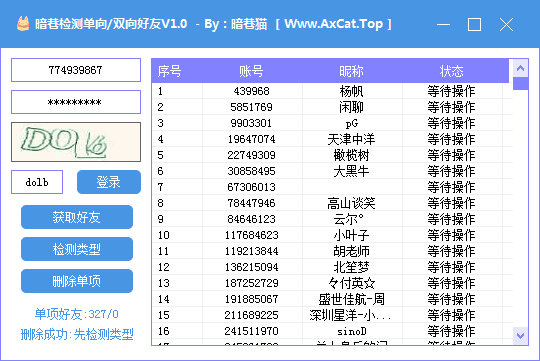Viewport: 540px width, 361px height.
Task: Click the 等待操作 status in row 10
Action: [x=451, y=235]
